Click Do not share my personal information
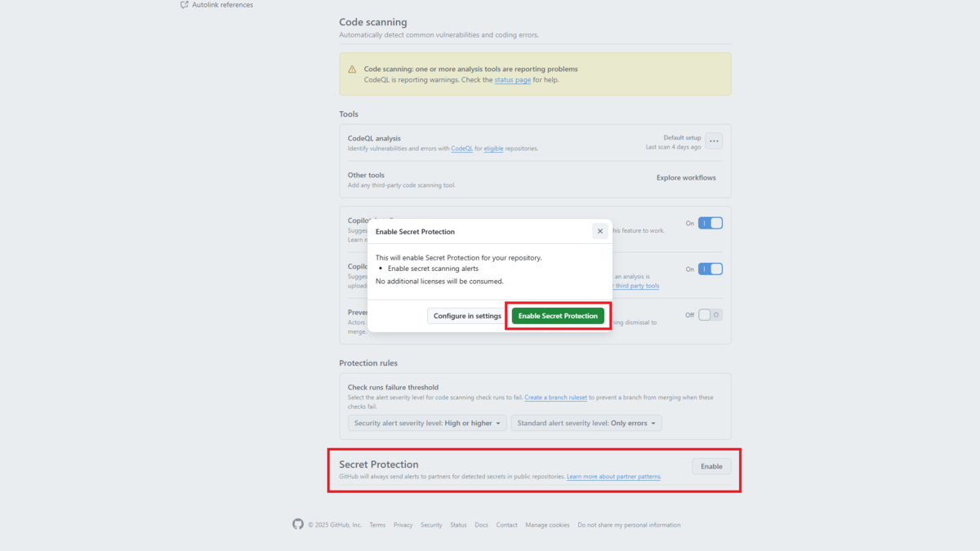The height and width of the screenshot is (551, 980). click(x=629, y=525)
